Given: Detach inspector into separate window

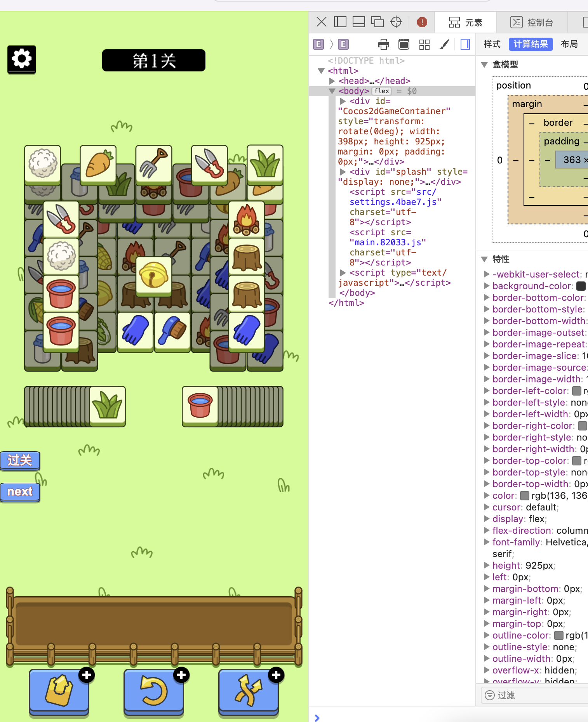Looking at the screenshot, I should [x=377, y=22].
